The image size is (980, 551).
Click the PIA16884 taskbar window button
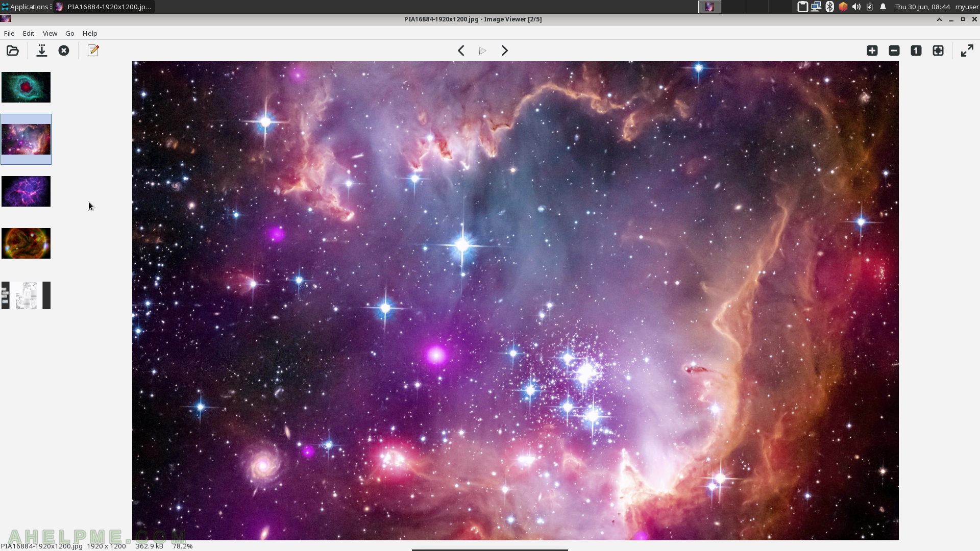[x=104, y=7]
